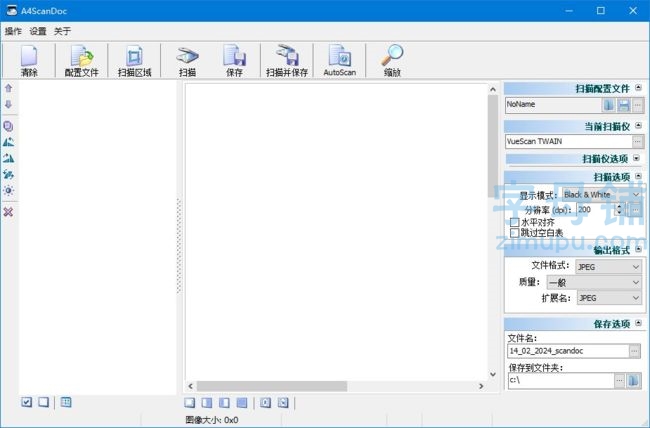Collapse the 扫描配置文件 panel
650x428 pixels.
pyautogui.click(x=638, y=88)
